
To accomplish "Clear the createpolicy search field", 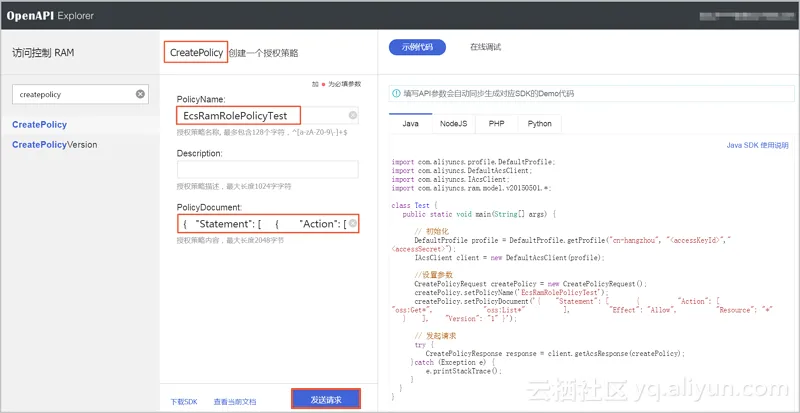I will [140, 94].
